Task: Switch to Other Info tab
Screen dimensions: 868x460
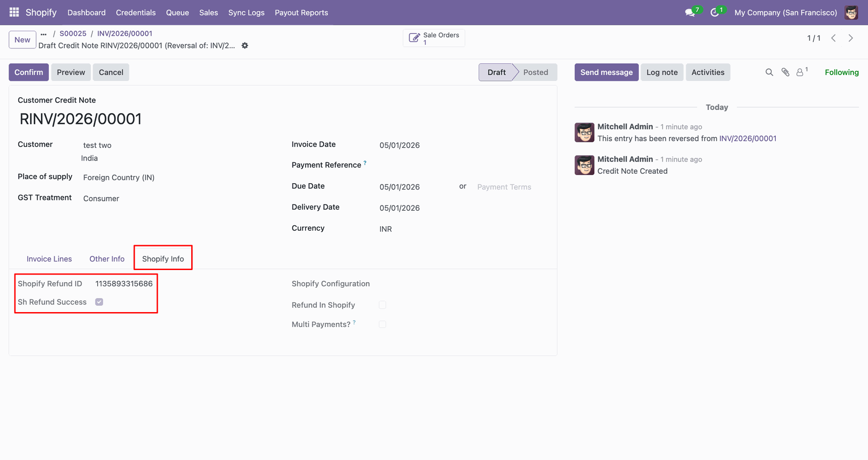Action: click(107, 259)
